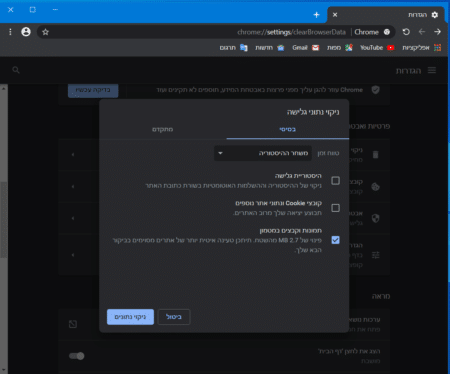The width and height of the screenshot is (450, 374).
Task: Click the Chrome site info icon
Action: coord(387,32)
